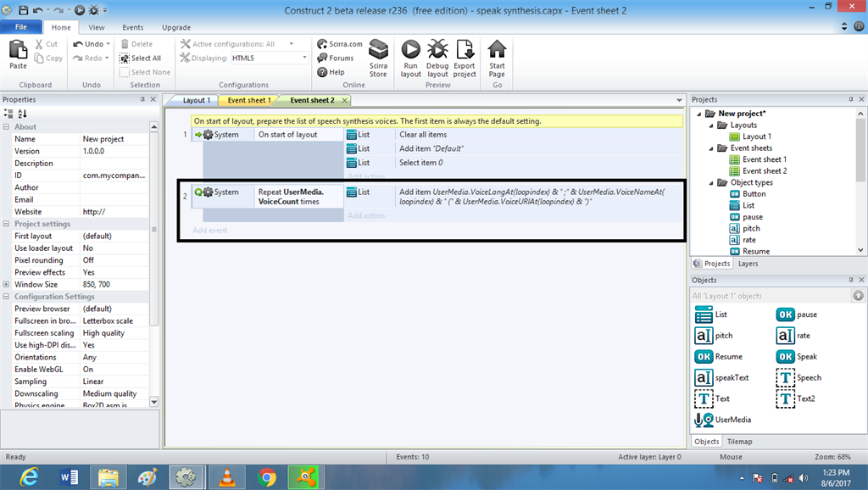Start Debug layout
868x490 pixels.
[437, 58]
